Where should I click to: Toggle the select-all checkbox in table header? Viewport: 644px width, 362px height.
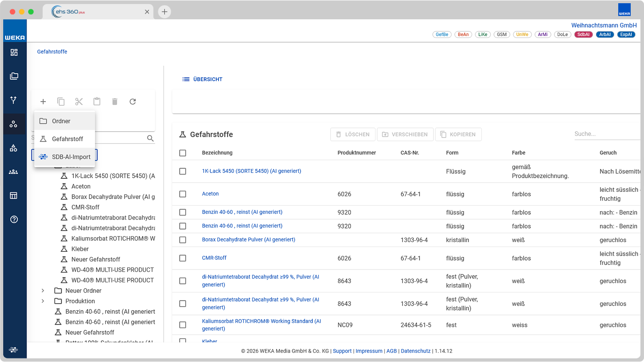183,153
